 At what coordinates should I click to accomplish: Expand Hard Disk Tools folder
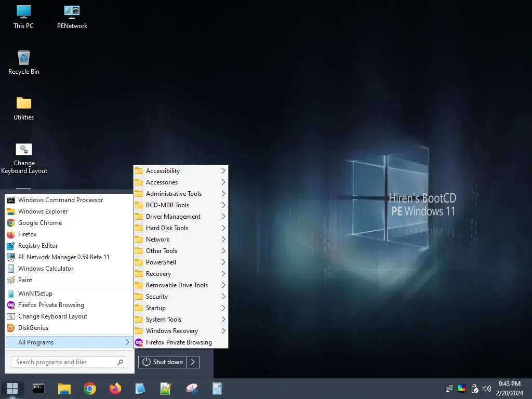181,228
